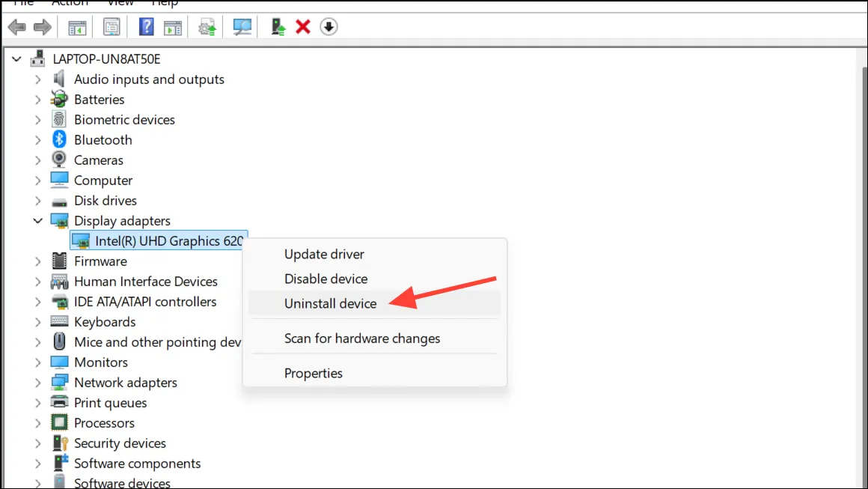Click the Processors chip icon
The height and width of the screenshot is (489, 868).
[x=59, y=422]
